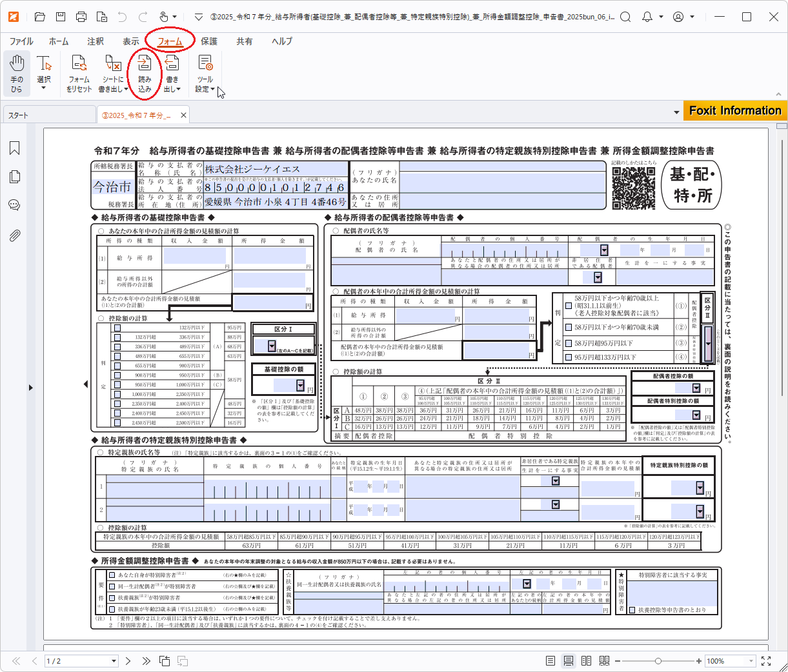Click the Foxit Information button
This screenshot has width=788, height=672.
[x=734, y=110]
